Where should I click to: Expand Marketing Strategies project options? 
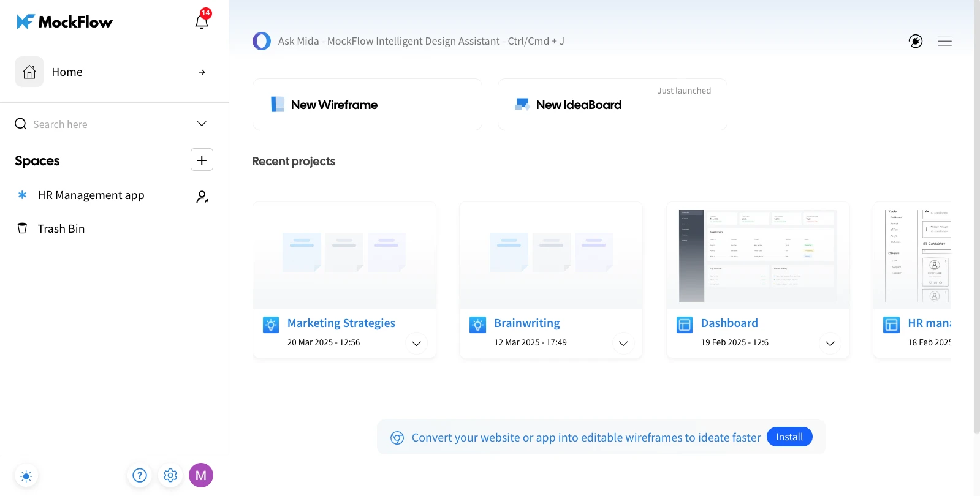pos(416,344)
